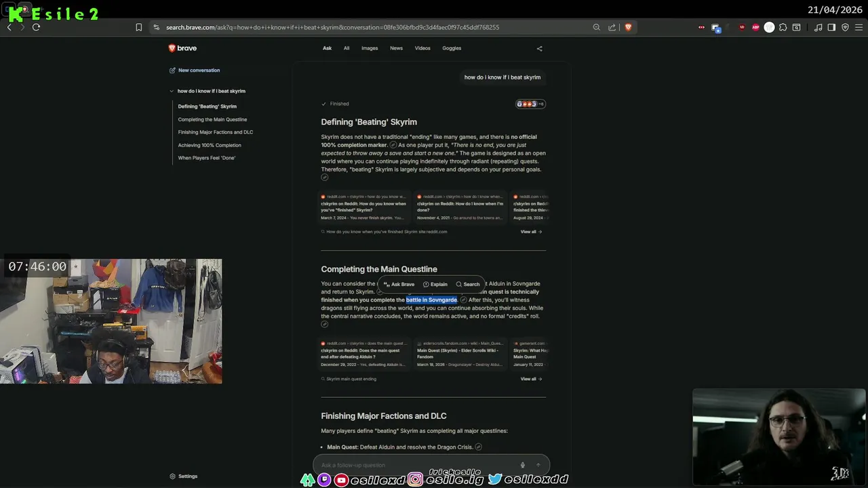Toggle the browser sidebar panel icon
The width and height of the screenshot is (868, 488).
(x=831, y=27)
